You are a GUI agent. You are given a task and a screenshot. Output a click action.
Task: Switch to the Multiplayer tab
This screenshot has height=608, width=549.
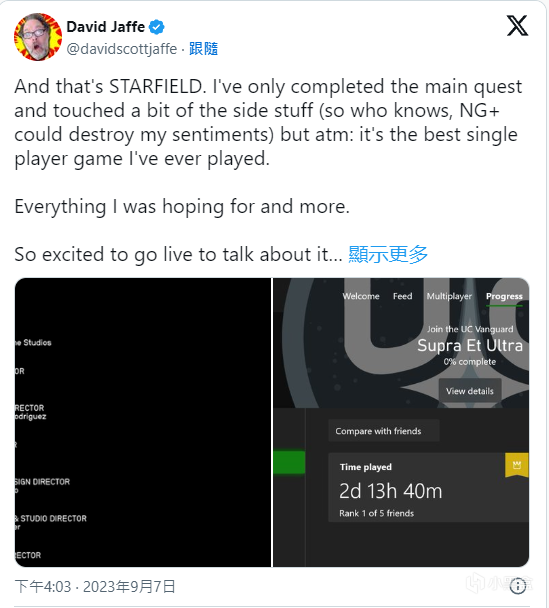click(x=449, y=296)
